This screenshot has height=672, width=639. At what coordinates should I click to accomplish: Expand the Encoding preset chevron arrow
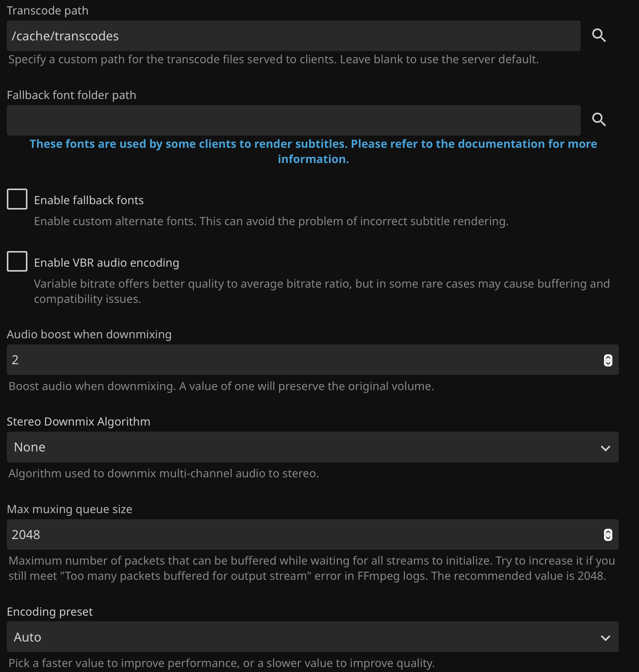pos(605,637)
